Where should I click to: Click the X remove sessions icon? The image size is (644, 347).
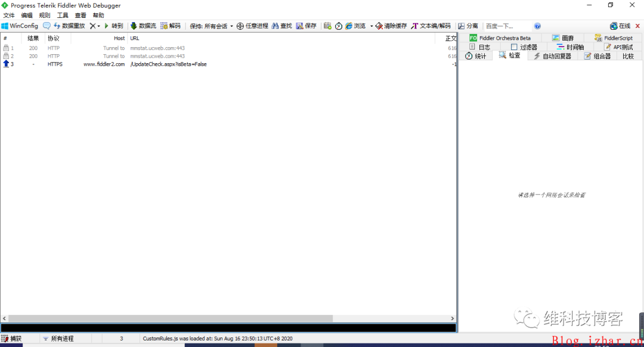point(92,26)
